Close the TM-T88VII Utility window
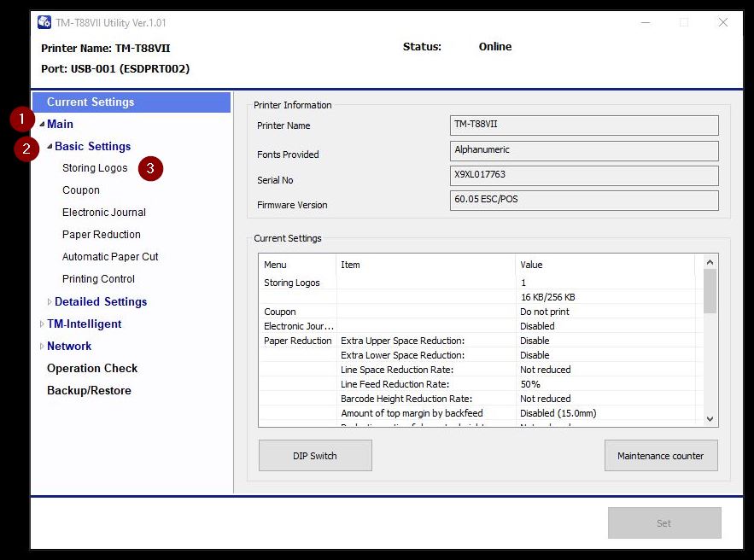The image size is (754, 560). 722,22
